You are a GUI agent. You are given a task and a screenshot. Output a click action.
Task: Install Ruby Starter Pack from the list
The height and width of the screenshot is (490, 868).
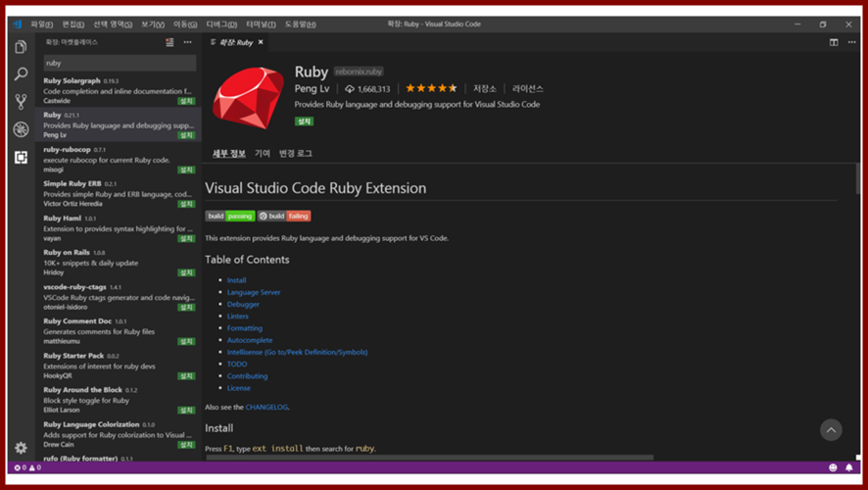186,376
